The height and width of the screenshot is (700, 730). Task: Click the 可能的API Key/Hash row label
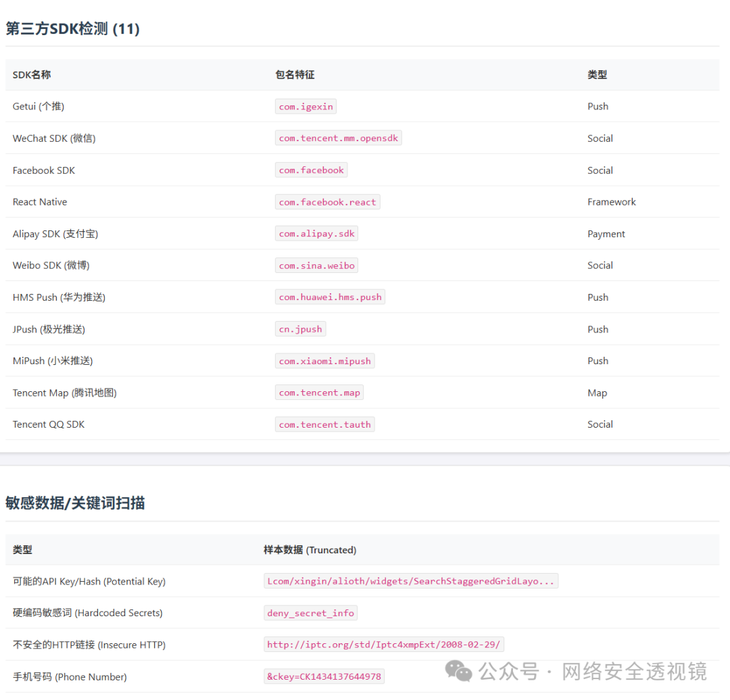[x=89, y=582]
